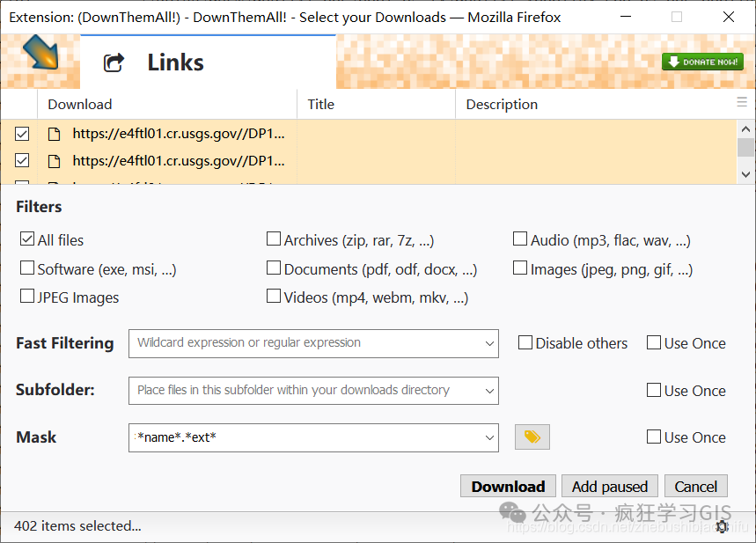This screenshot has height=543, width=756.
Task: Select the first e4ftl01.cr.usgs.gov link row
Action: (369, 134)
